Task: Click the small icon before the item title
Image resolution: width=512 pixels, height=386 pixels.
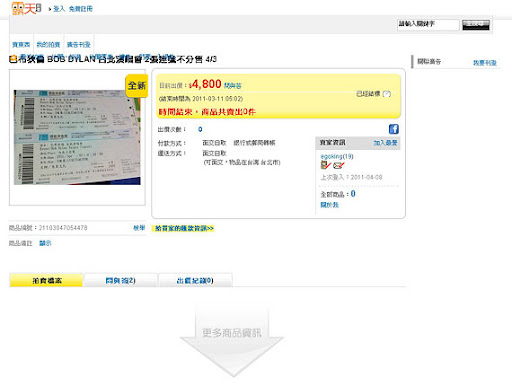Action: pyautogui.click(x=13, y=59)
